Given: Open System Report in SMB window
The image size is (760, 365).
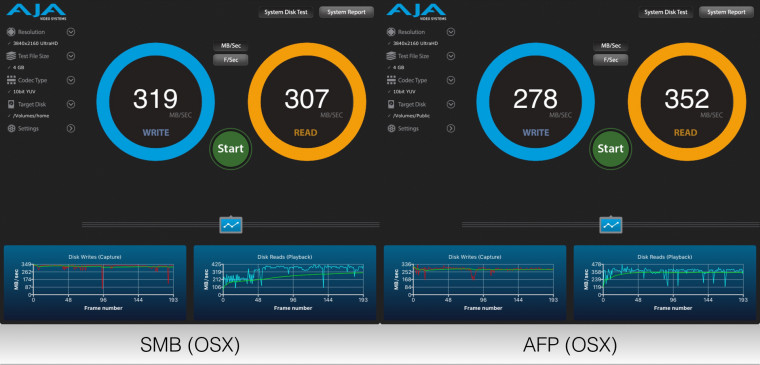Looking at the screenshot, I should (x=347, y=12).
